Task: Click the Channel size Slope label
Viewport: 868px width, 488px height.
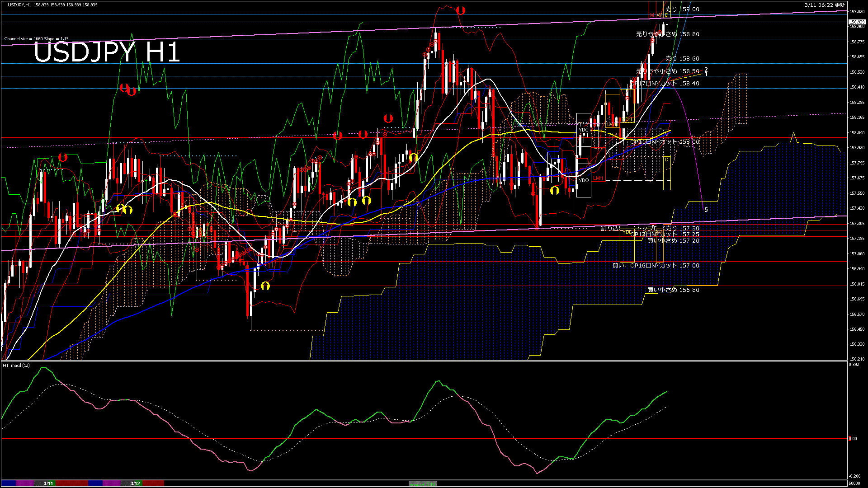Action: tap(36, 39)
